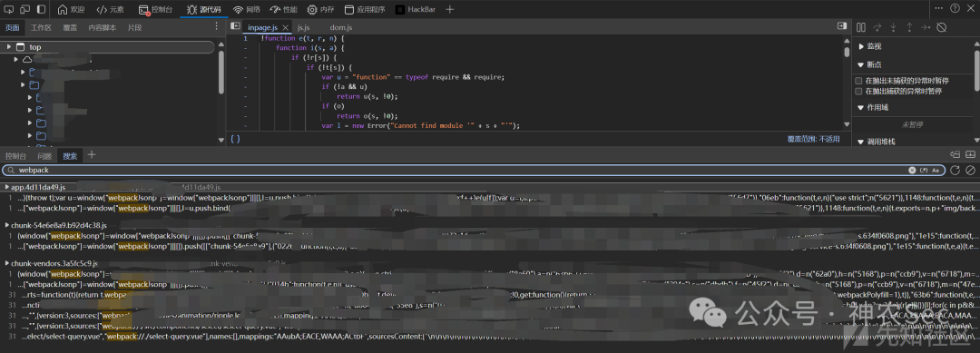The height and width of the screenshot is (353, 980).
Task: Collapse app.4d11da49.js search results
Action: (7, 187)
